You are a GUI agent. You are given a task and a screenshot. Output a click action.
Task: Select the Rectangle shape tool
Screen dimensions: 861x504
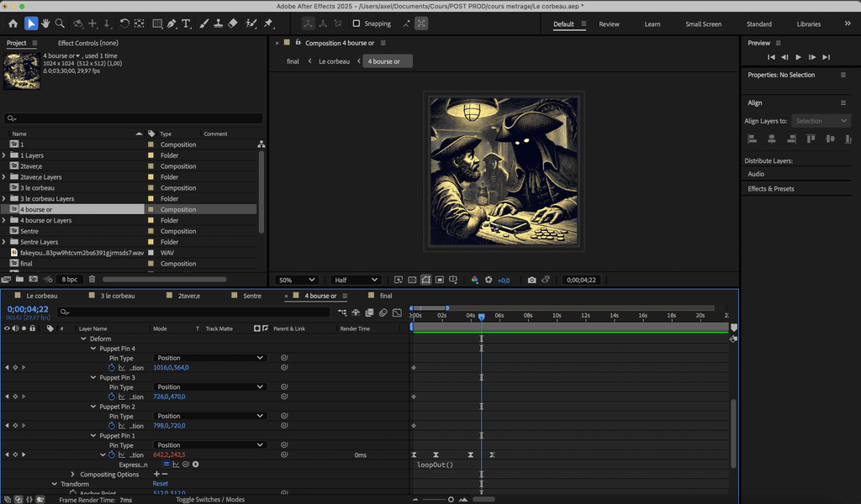click(x=156, y=24)
